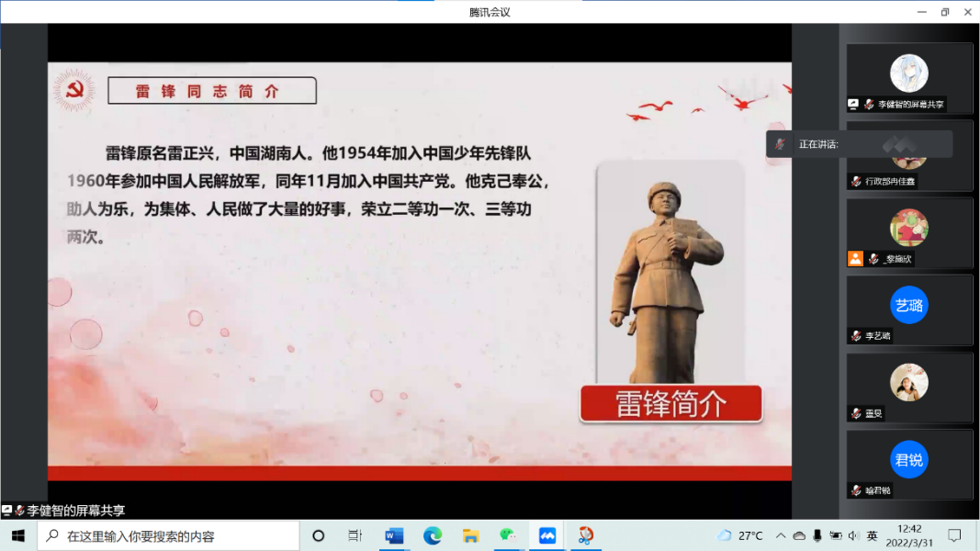This screenshot has height=551, width=980.
Task: Open the snipping tool taskbar icon
Action: [586, 535]
